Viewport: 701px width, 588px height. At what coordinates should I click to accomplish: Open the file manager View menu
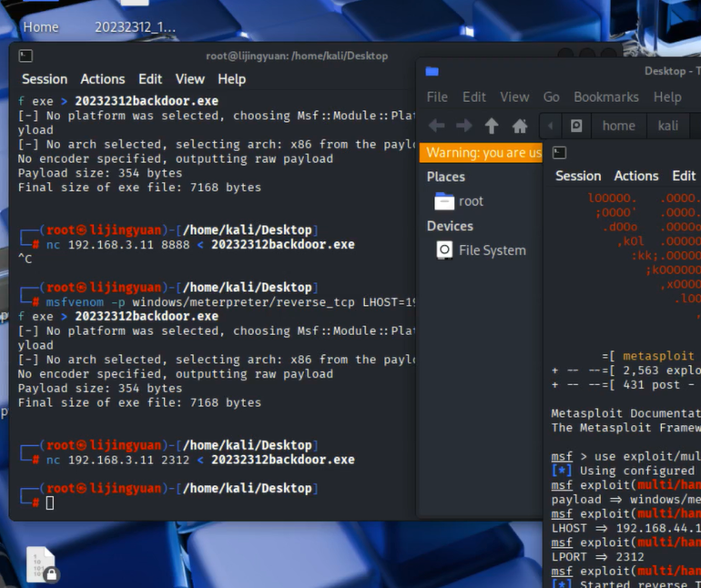coord(514,97)
